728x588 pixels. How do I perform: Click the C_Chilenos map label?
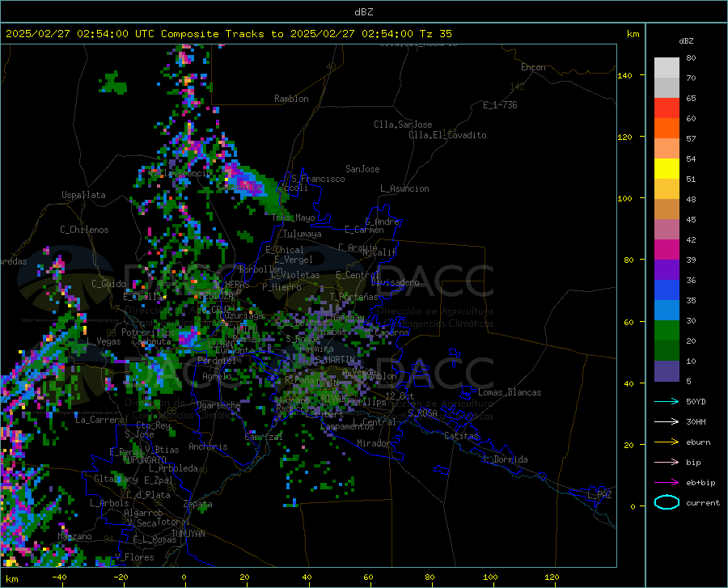(84, 230)
